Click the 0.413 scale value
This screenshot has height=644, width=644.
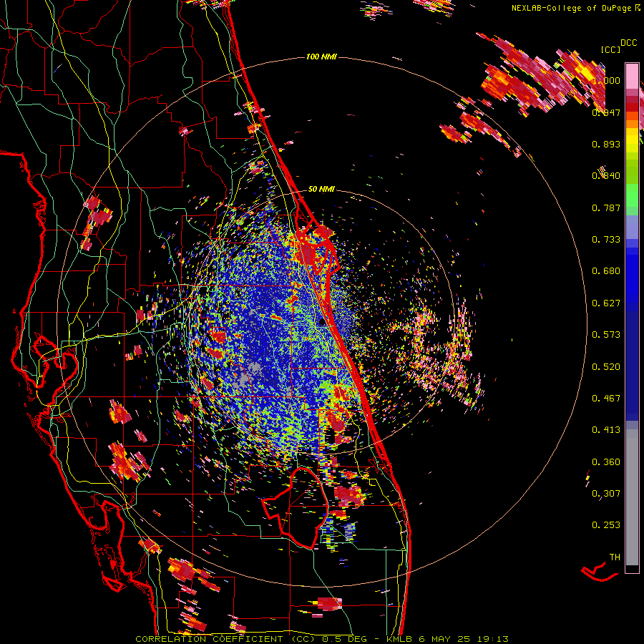click(606, 430)
